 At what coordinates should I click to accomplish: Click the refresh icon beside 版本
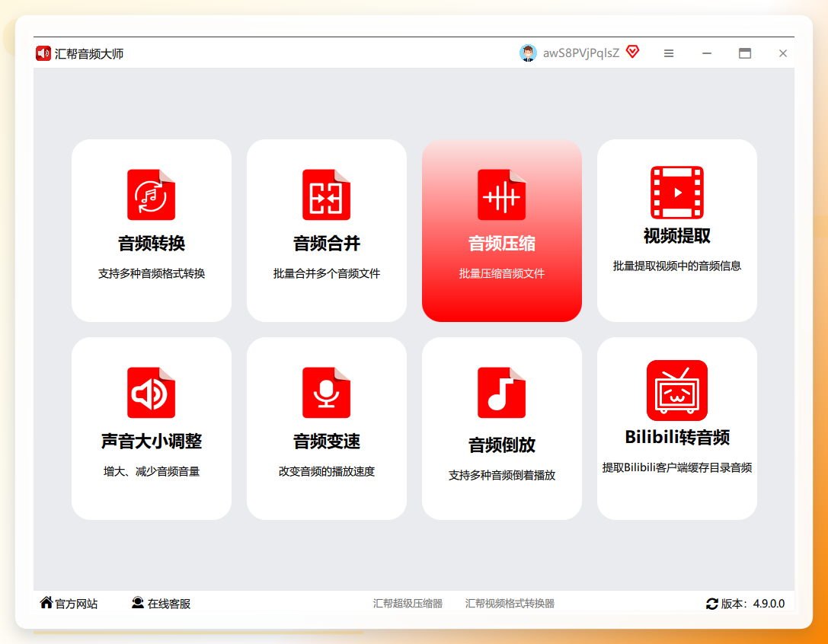pyautogui.click(x=711, y=604)
